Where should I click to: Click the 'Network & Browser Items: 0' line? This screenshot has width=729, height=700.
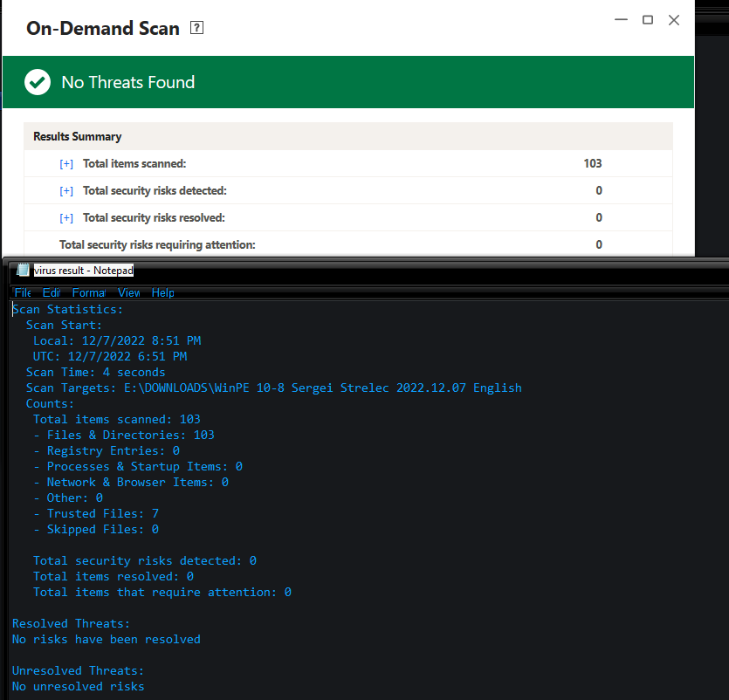tap(131, 482)
